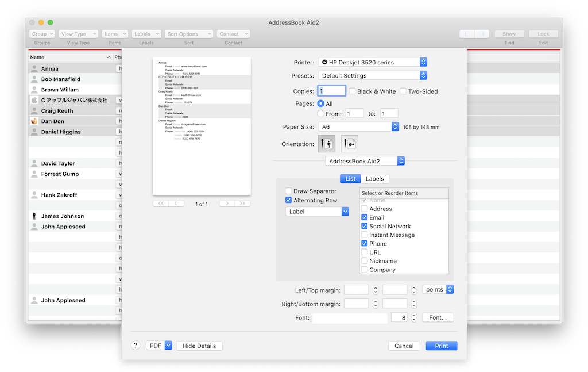Open the Paper Size dropdown

[358, 126]
